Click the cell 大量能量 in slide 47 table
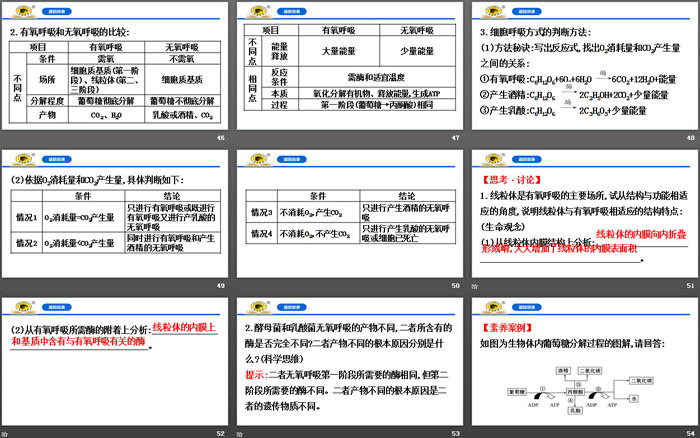 tap(339, 51)
